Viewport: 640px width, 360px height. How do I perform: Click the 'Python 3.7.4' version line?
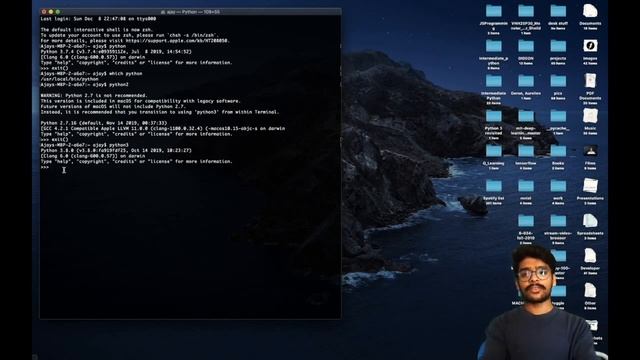click(116, 52)
